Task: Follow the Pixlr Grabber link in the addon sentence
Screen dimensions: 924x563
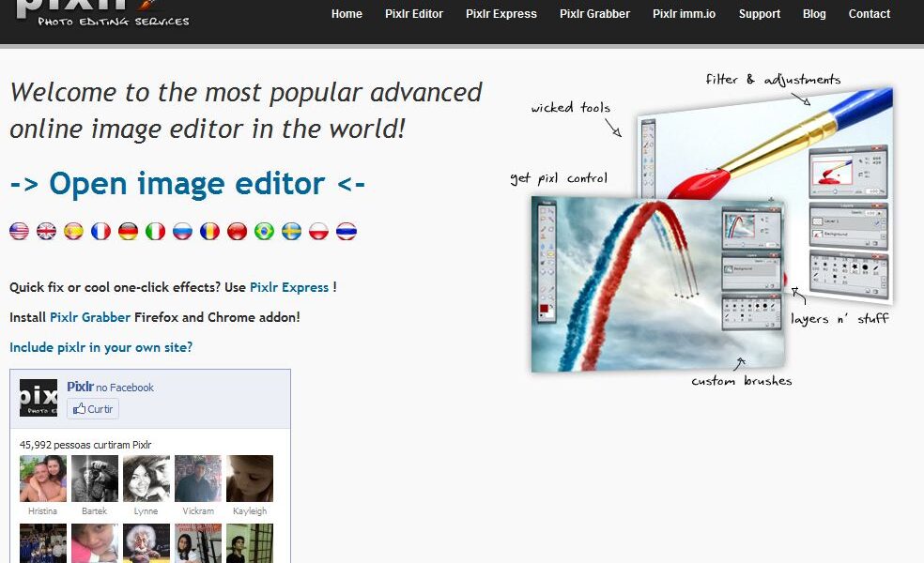Action: pos(90,317)
